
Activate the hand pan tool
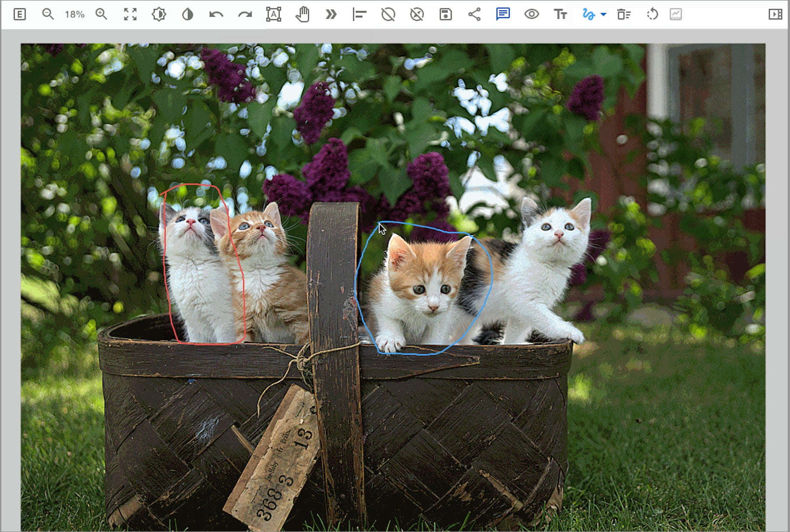[302, 14]
